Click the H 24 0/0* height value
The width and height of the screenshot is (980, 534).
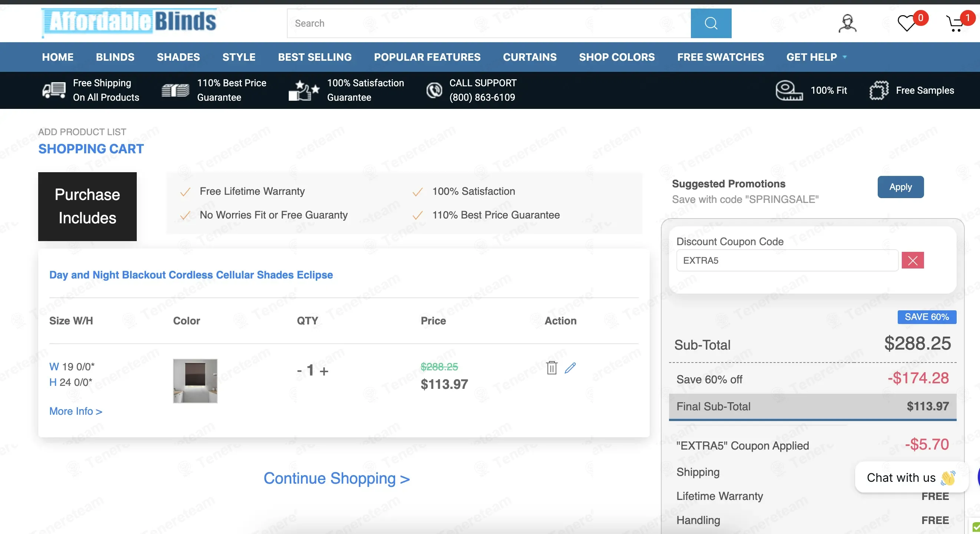(x=71, y=382)
